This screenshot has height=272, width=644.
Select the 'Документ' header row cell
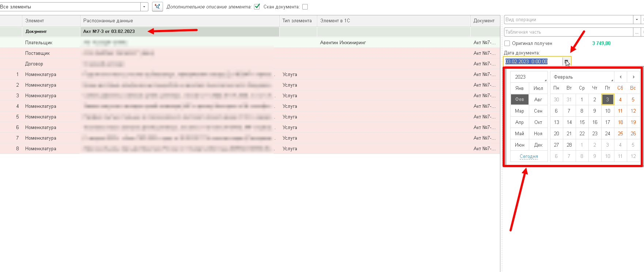click(x=51, y=31)
